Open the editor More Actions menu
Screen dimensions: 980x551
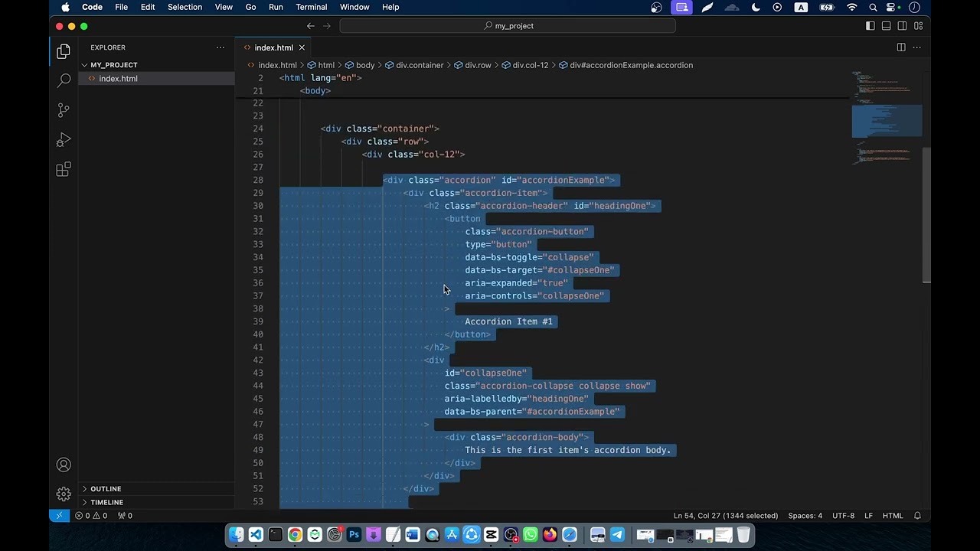pos(916,47)
